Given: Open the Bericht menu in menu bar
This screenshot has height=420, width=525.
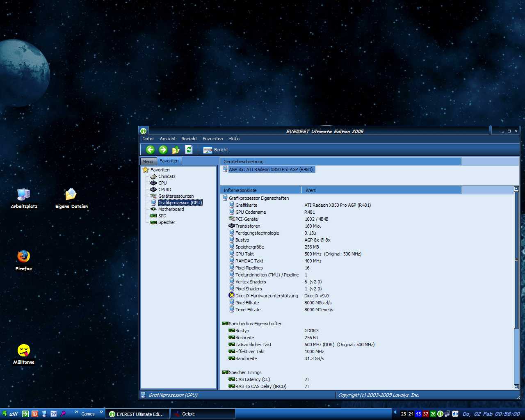Looking at the screenshot, I should [189, 139].
